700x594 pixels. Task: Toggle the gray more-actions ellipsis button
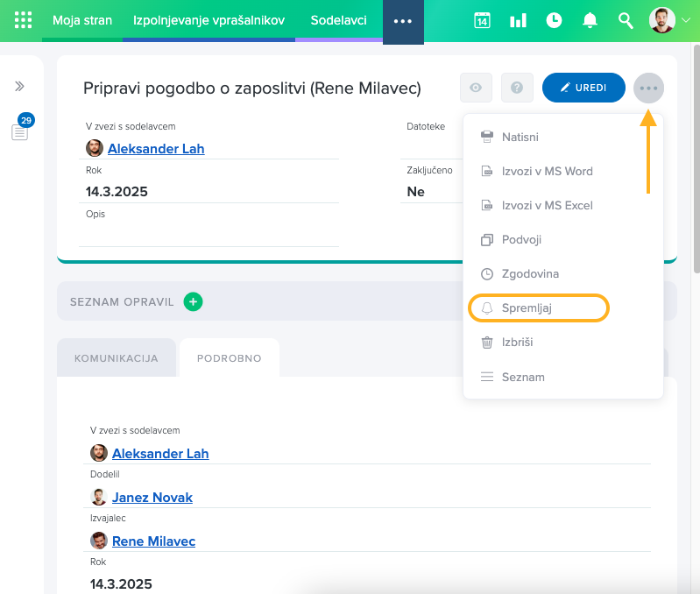[648, 88]
